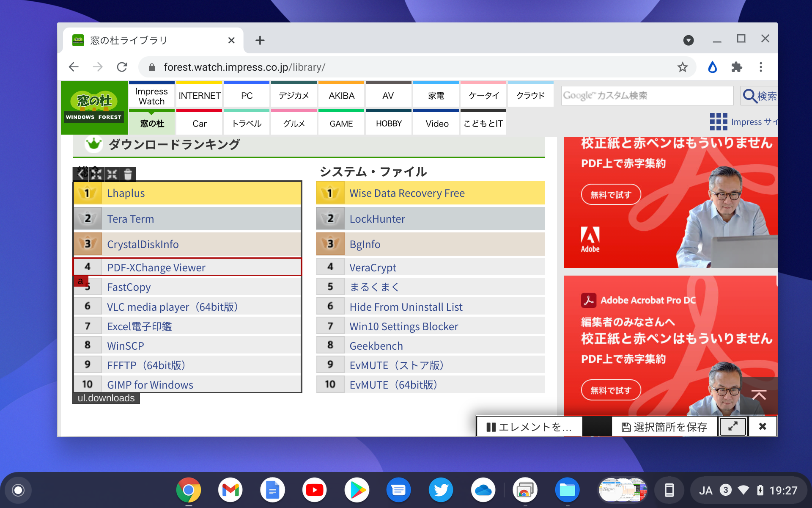This screenshot has height=508, width=812.
Task: Click the water-drop extension icon in the toolbar
Action: tap(713, 67)
